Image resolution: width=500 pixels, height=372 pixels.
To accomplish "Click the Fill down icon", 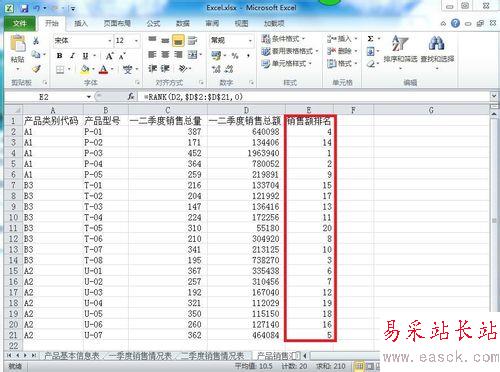I will (370, 51).
